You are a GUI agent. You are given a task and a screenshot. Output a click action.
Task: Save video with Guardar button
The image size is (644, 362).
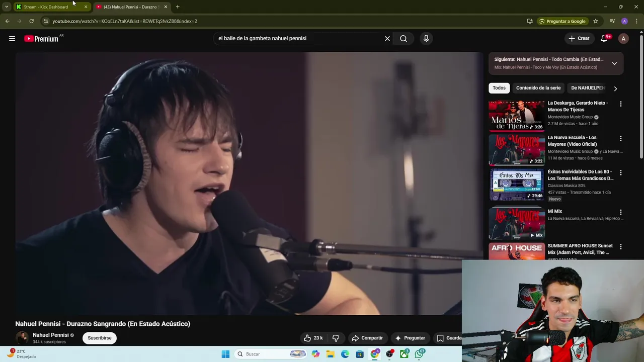449,338
